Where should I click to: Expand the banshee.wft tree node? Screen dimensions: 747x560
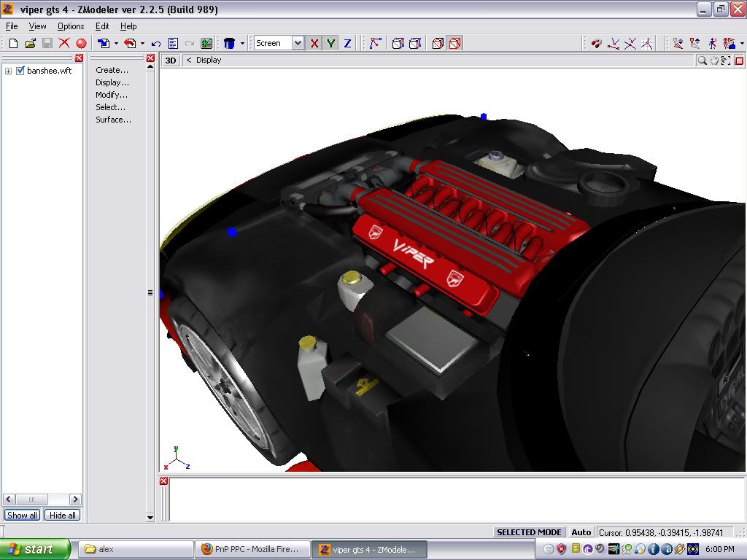[8, 71]
